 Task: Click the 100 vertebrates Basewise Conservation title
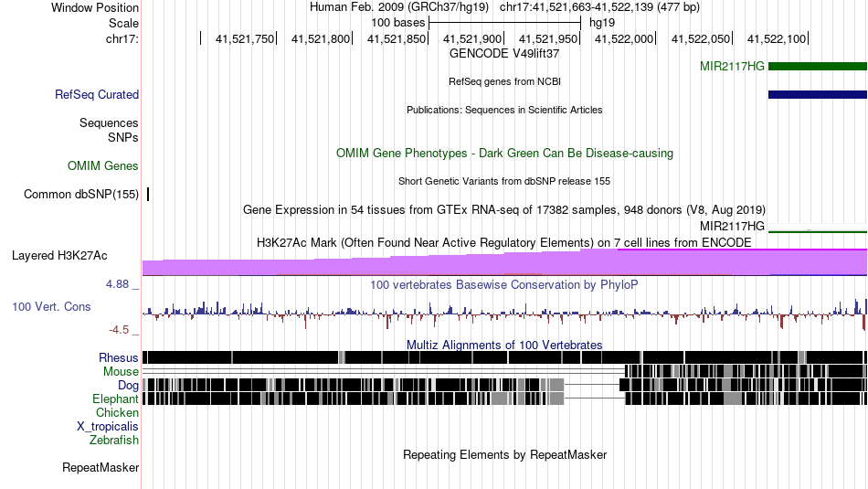pos(504,284)
